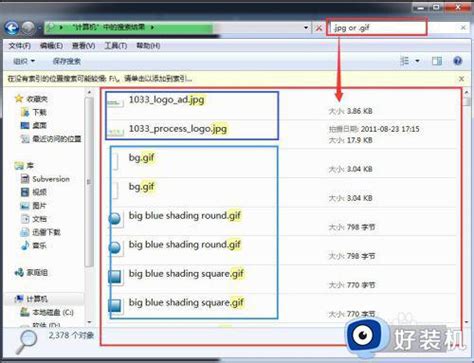Click the date 2011-08-23 17:15
This screenshot has height=363, width=474.
pyautogui.click(x=390, y=129)
